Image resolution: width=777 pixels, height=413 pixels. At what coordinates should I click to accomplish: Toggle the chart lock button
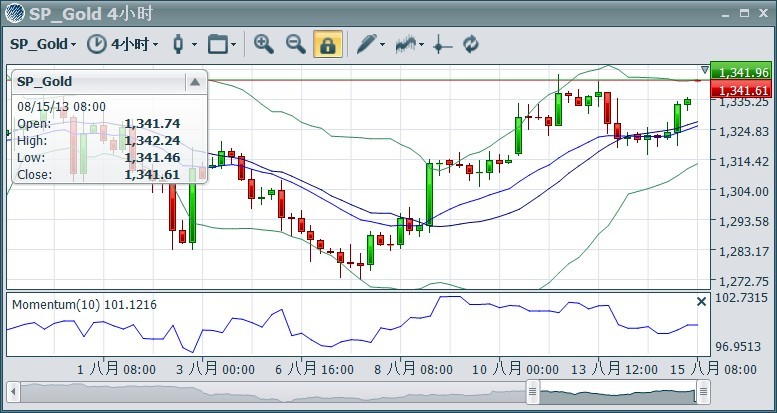(328, 44)
